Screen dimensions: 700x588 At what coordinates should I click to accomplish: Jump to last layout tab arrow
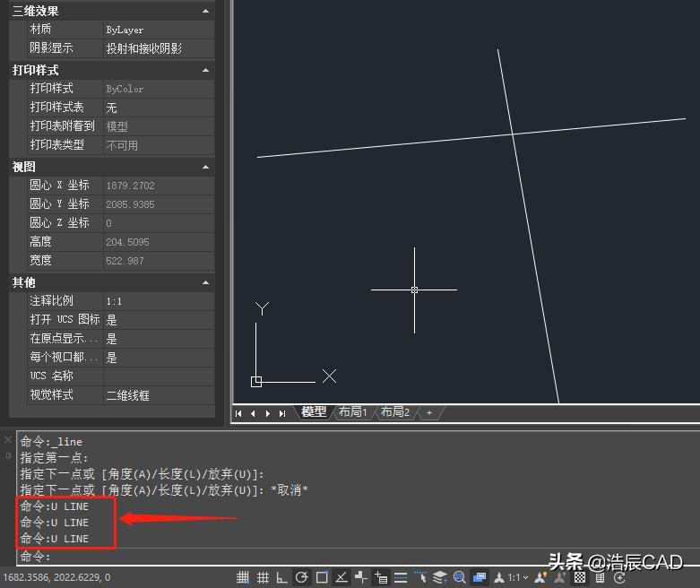tap(282, 413)
